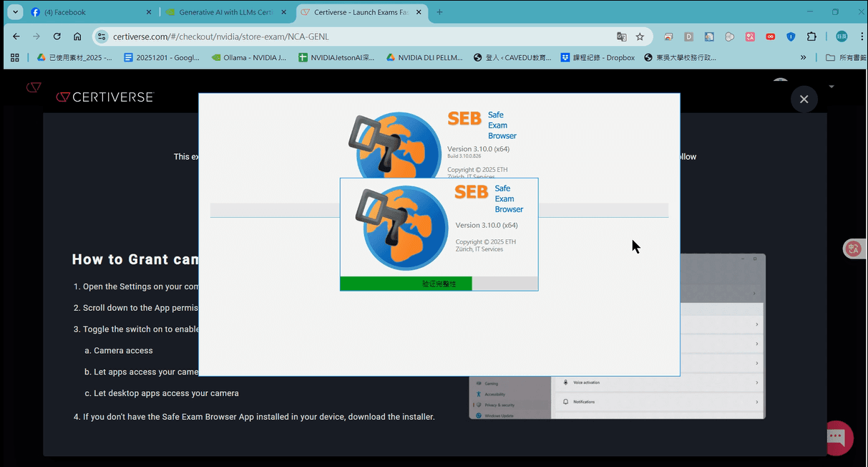Close the Certiverse dialog with the X
Viewport: 868px width, 467px height.
(804, 99)
